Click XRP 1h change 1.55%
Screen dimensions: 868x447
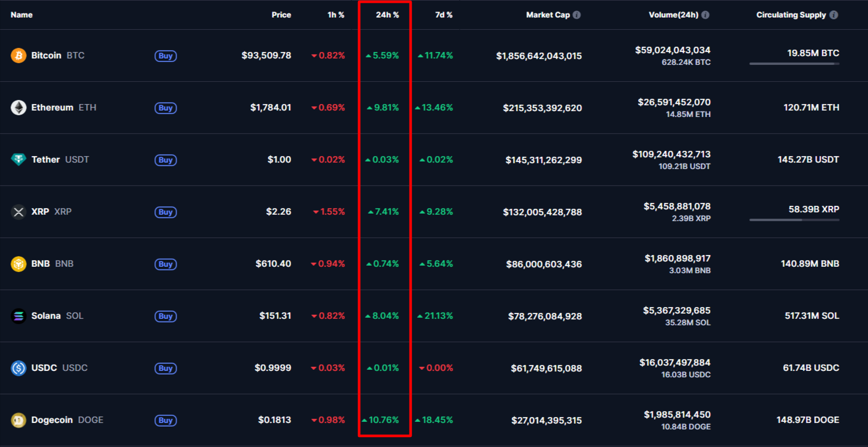point(329,212)
